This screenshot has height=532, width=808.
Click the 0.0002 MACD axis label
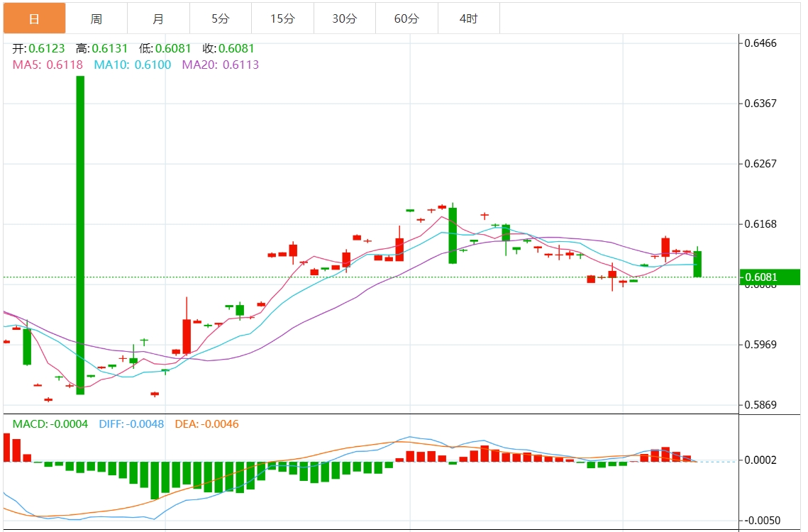[x=760, y=460]
